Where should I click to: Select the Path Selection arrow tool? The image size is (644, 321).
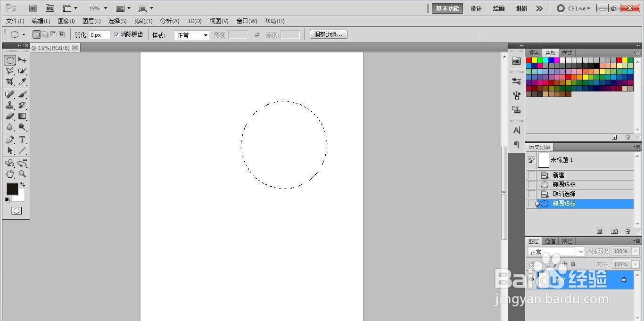click(10, 151)
